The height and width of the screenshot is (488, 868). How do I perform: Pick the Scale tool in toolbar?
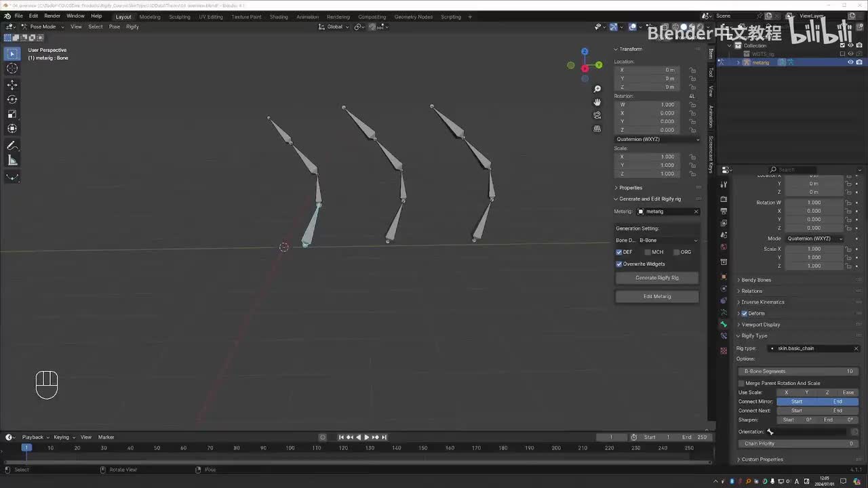click(x=12, y=114)
